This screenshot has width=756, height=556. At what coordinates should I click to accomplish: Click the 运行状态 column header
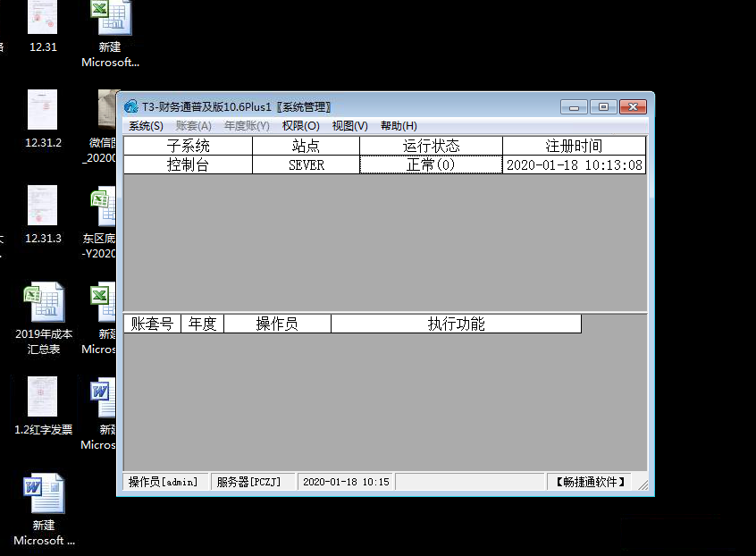coord(431,146)
